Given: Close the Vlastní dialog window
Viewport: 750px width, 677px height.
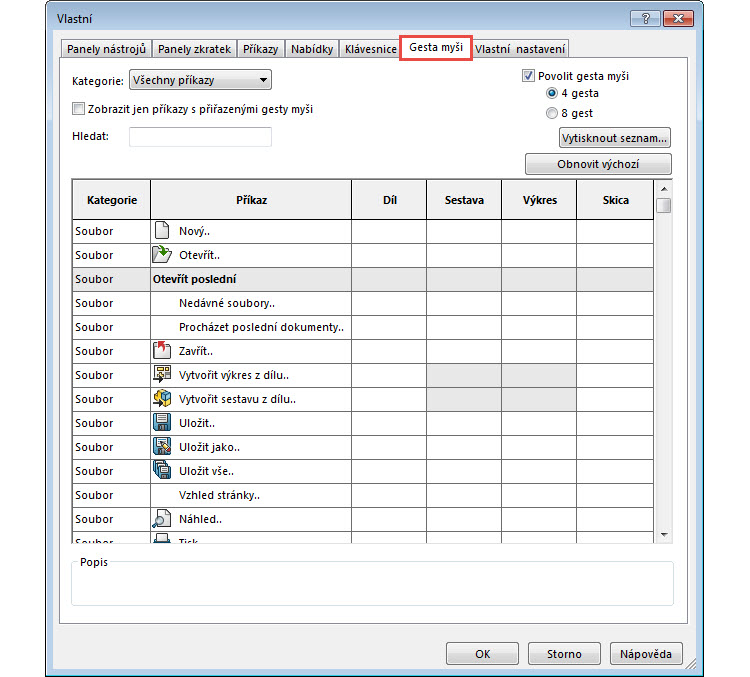Looking at the screenshot, I should (x=678, y=19).
